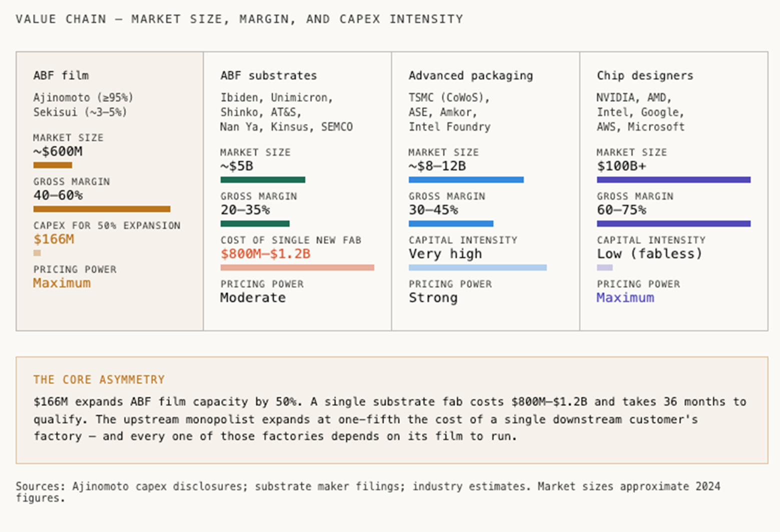Select the orange "$166M" capex value in ABF film card
The image size is (780, 532).
click(54, 239)
